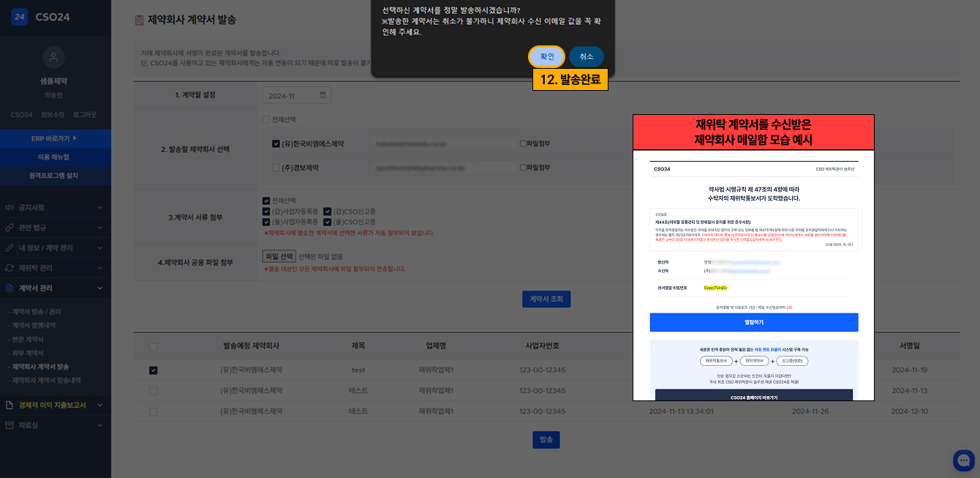Click the 서명일 column header

[910, 345]
